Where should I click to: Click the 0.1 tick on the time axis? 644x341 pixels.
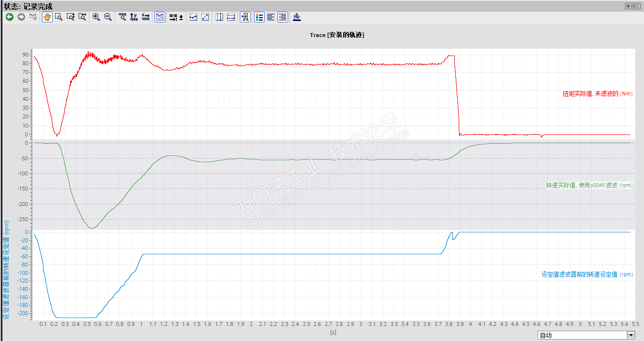[x=43, y=324]
